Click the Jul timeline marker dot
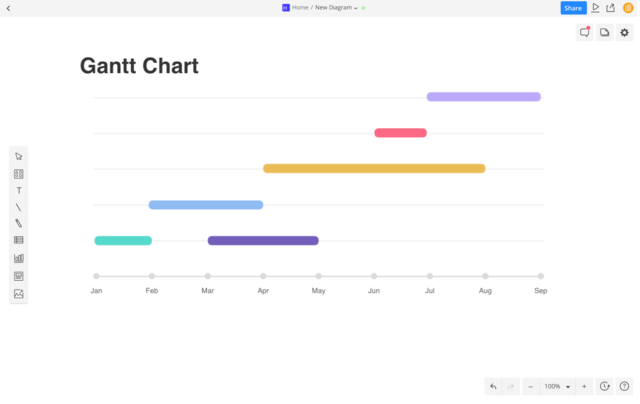This screenshot has width=640, height=404. coord(430,276)
